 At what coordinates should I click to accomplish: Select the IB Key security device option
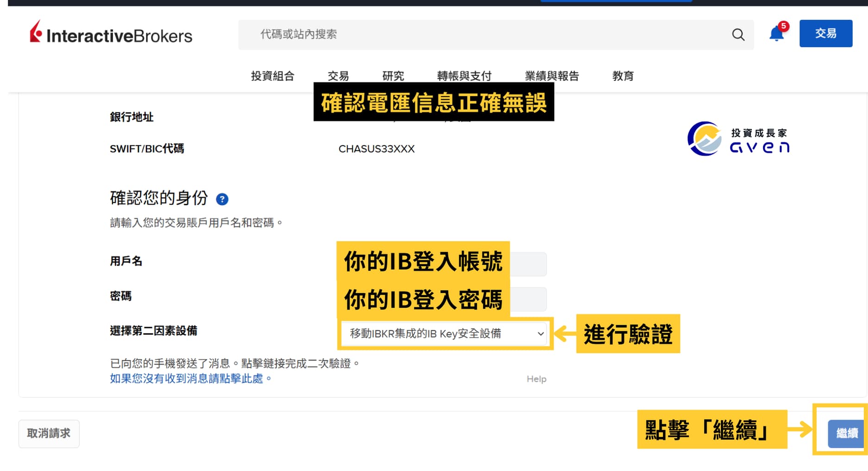point(427,334)
